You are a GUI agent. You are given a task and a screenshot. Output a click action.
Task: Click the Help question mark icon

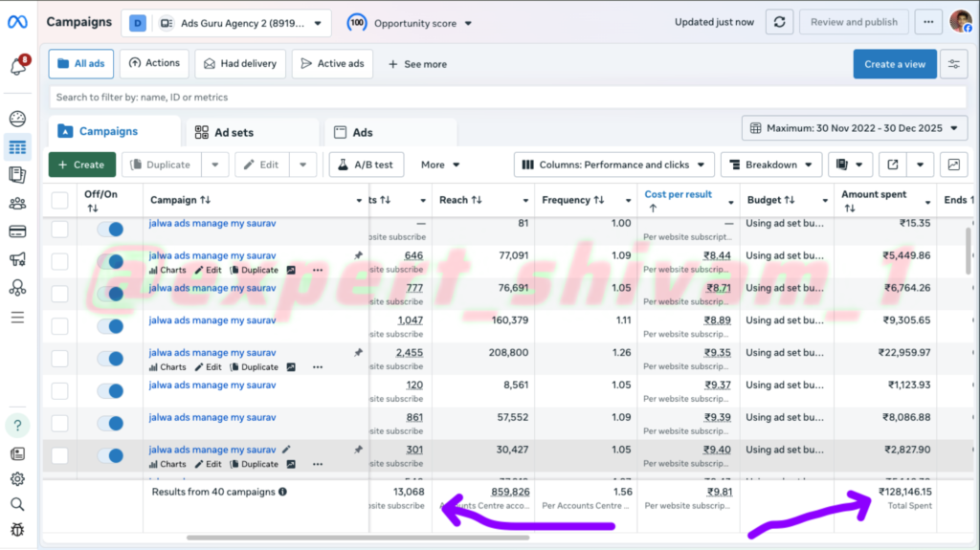pyautogui.click(x=17, y=425)
